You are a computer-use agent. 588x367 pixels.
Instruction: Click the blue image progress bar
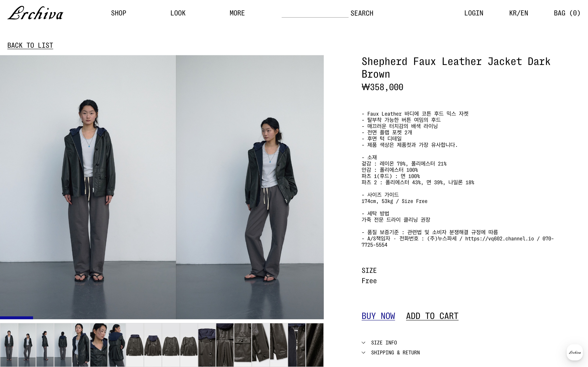[17, 318]
